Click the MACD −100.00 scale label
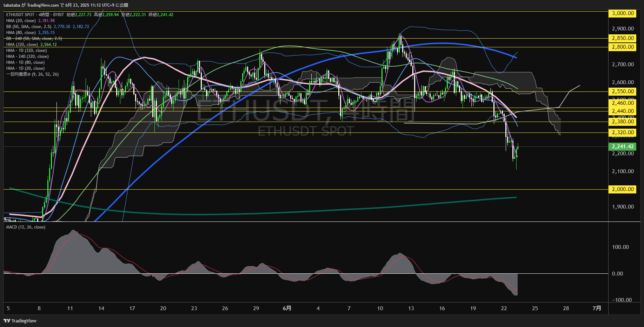Viewport: 644px width, 327px height. pos(622,300)
